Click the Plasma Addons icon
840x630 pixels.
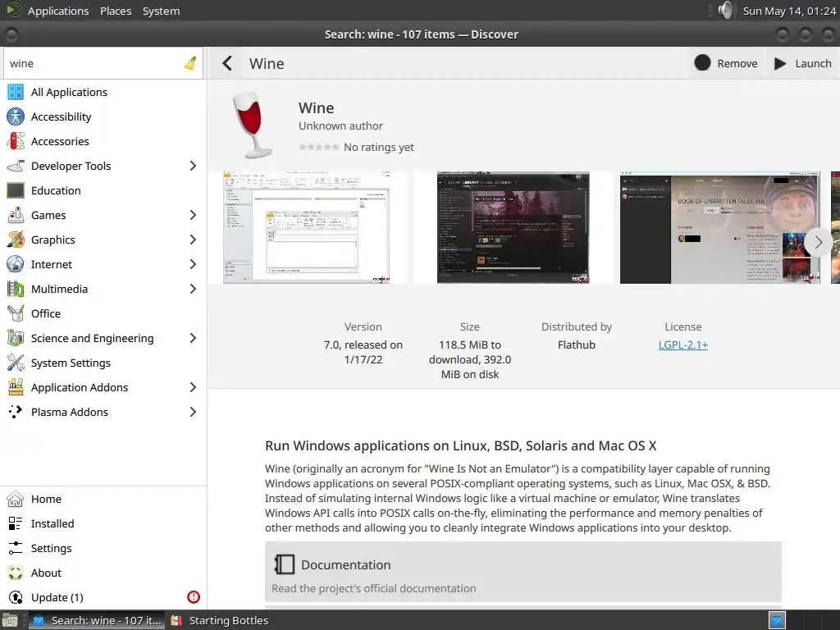[x=16, y=412]
